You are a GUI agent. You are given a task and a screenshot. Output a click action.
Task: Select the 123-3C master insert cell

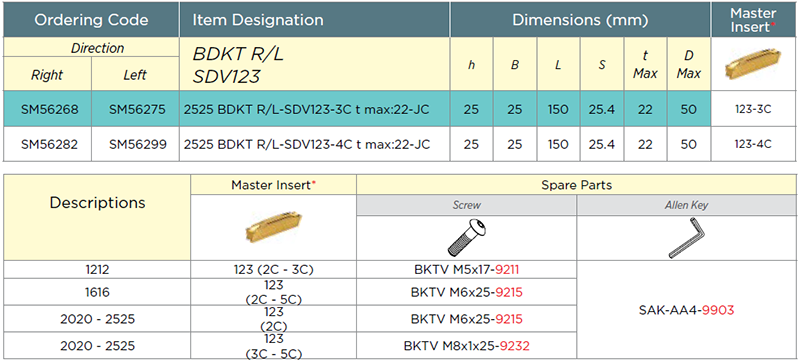point(753,109)
